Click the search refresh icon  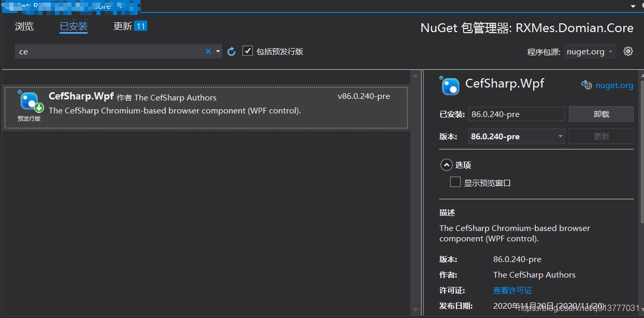231,51
